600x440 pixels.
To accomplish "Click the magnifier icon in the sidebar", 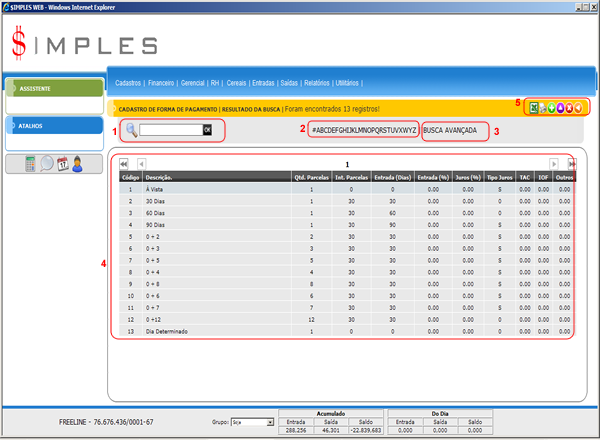I will tap(47, 164).
